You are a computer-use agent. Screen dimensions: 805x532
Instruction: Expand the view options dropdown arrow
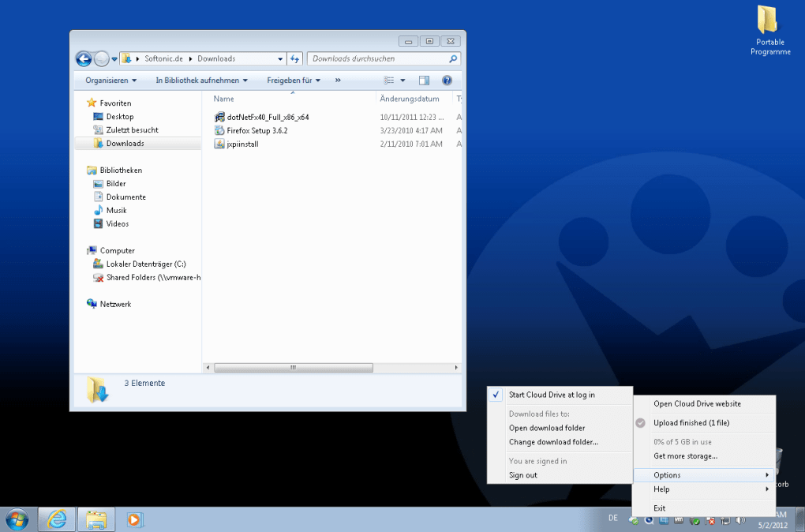(402, 81)
